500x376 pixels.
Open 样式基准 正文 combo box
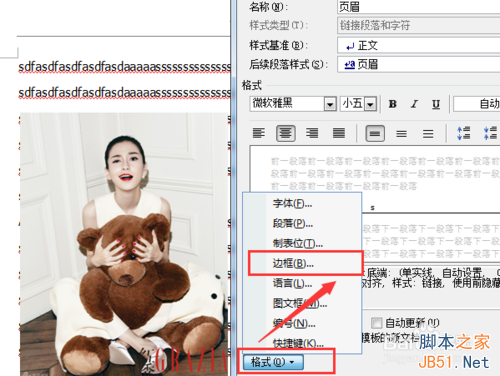point(419,45)
